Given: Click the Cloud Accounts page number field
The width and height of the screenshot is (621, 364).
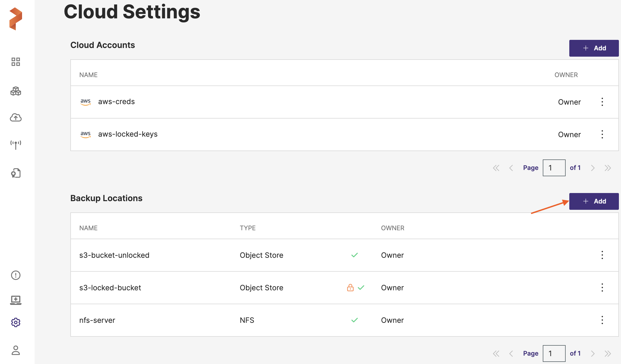Looking at the screenshot, I should pos(554,168).
